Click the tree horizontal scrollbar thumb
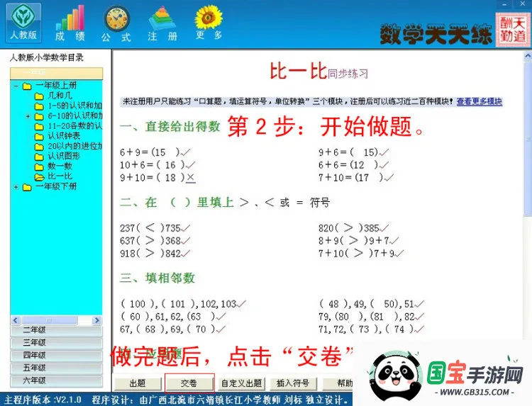The width and height of the screenshot is (532, 406). [50, 320]
